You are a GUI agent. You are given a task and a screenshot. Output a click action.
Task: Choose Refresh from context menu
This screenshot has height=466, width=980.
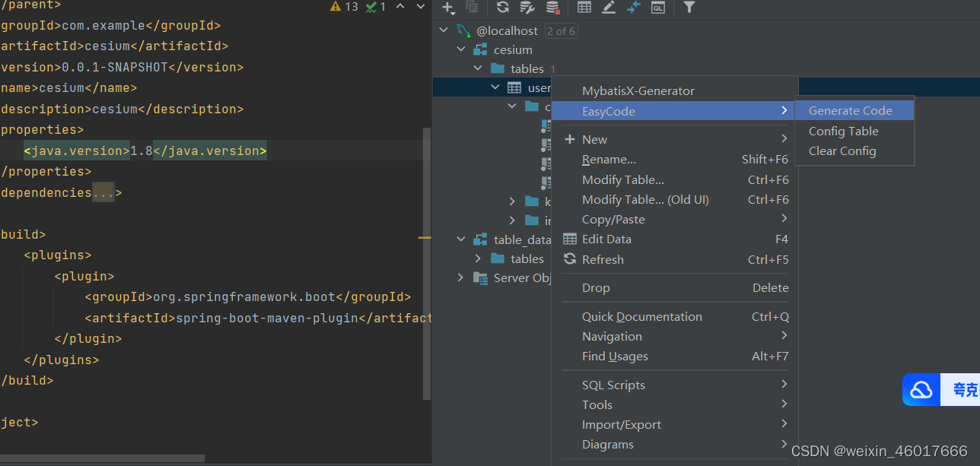(674, 259)
